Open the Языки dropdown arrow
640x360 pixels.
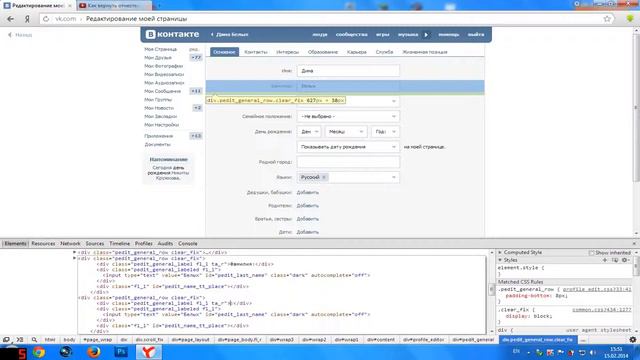pyautogui.click(x=394, y=177)
